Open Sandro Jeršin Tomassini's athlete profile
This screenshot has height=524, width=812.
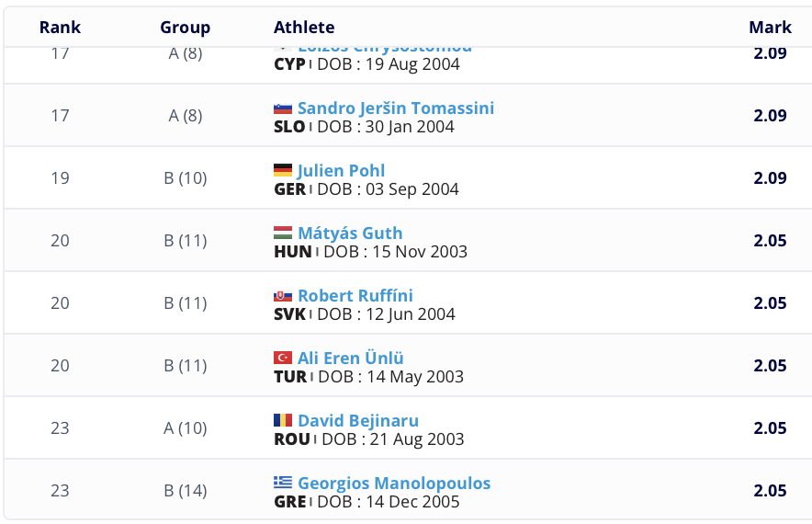click(395, 108)
